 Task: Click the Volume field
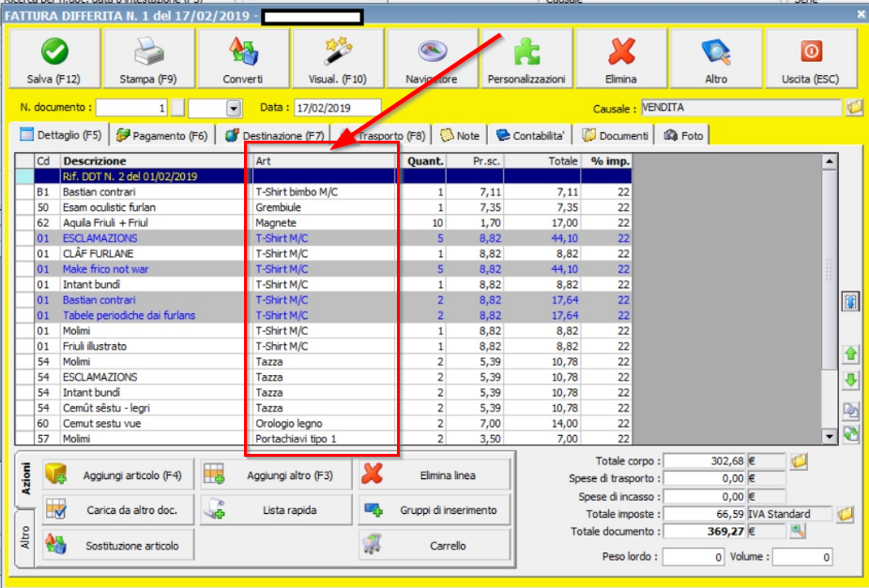(802, 557)
